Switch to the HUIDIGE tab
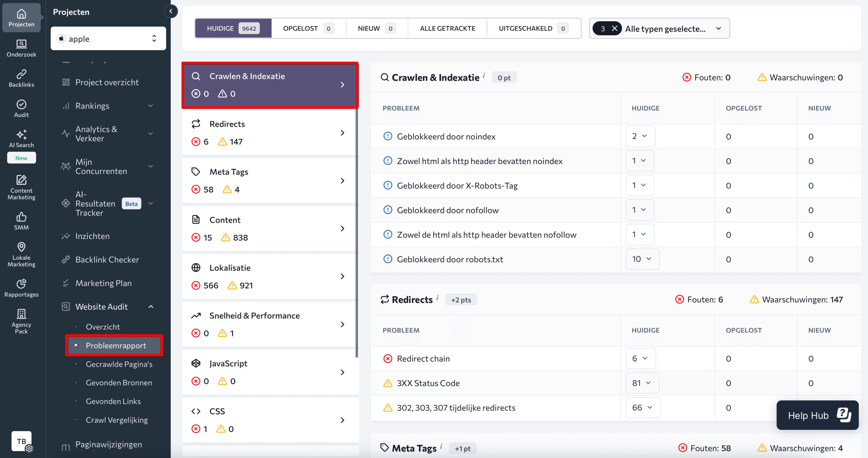The image size is (868, 458). (x=233, y=28)
